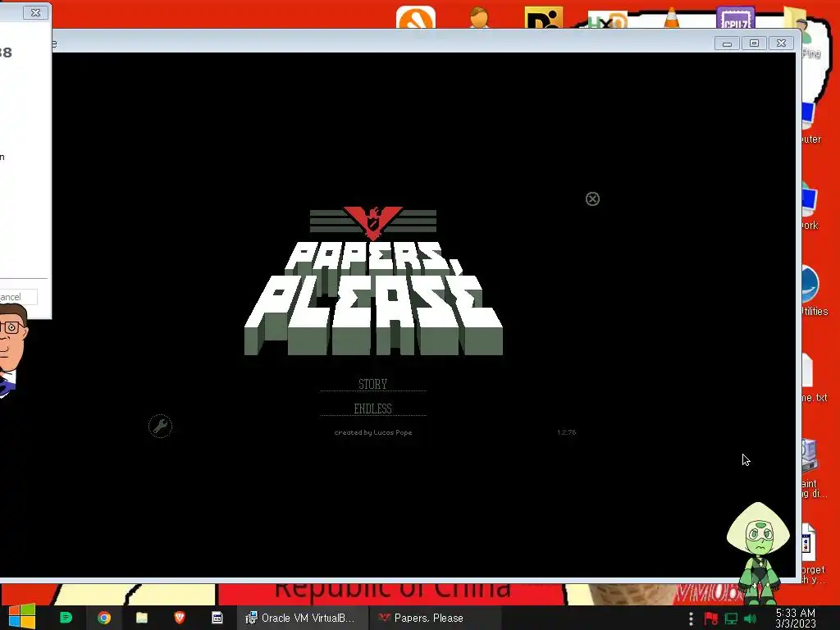Minimize the Papers, Please window
The image size is (840, 630).
point(727,43)
